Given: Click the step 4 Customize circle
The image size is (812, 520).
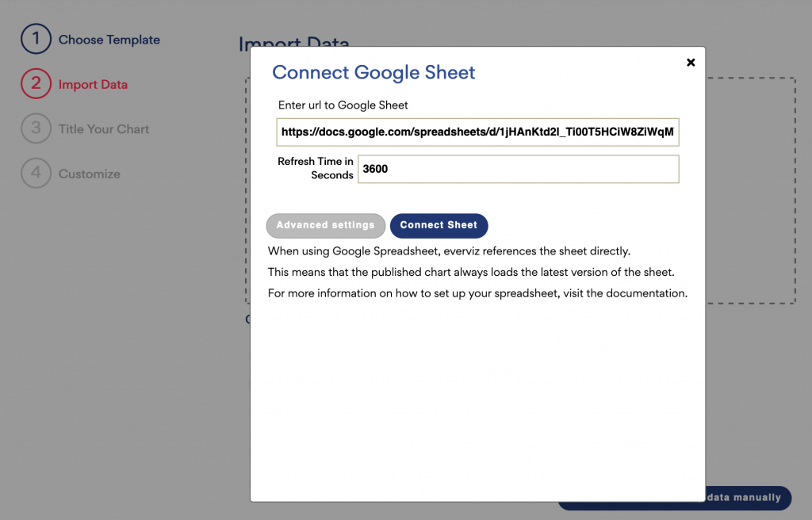Looking at the screenshot, I should click(x=34, y=174).
